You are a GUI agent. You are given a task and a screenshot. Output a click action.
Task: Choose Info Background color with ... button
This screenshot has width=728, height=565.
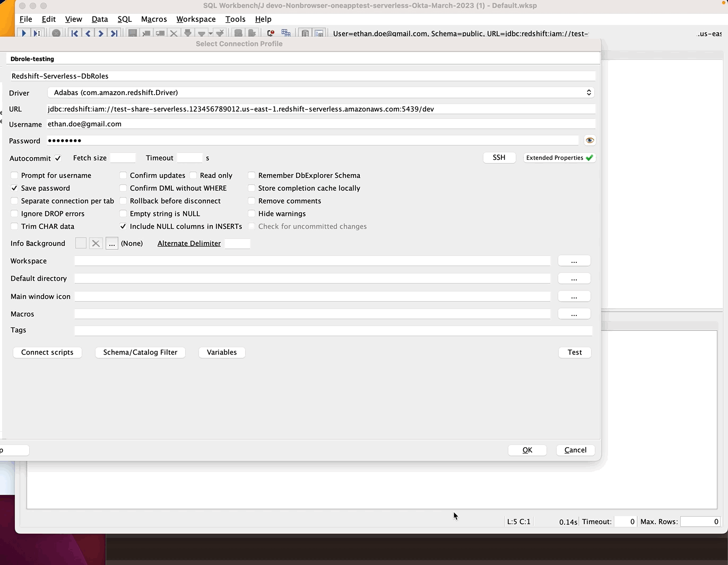[111, 243]
